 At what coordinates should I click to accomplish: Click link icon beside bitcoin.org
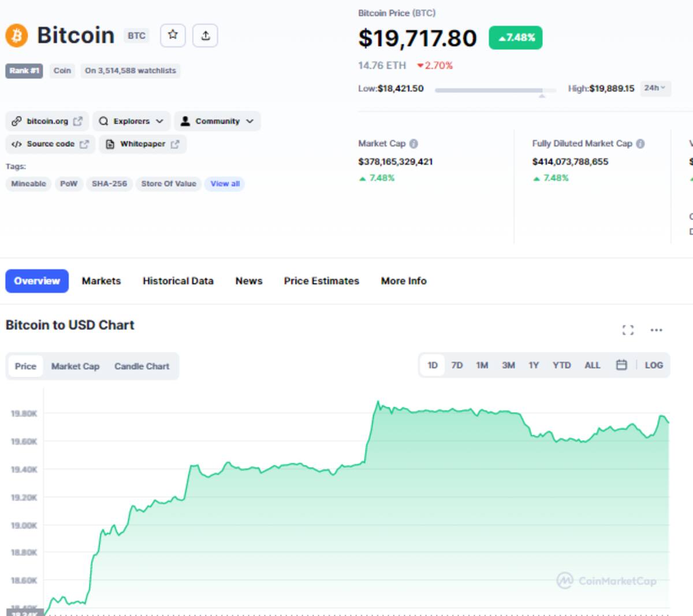pos(16,121)
